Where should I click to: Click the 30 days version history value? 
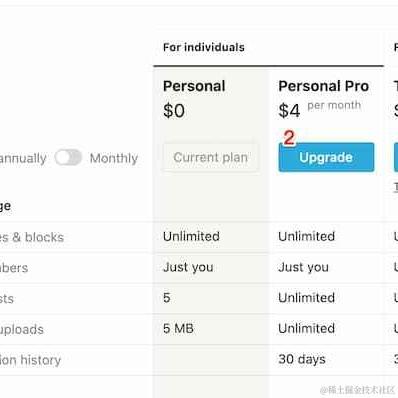pos(302,359)
